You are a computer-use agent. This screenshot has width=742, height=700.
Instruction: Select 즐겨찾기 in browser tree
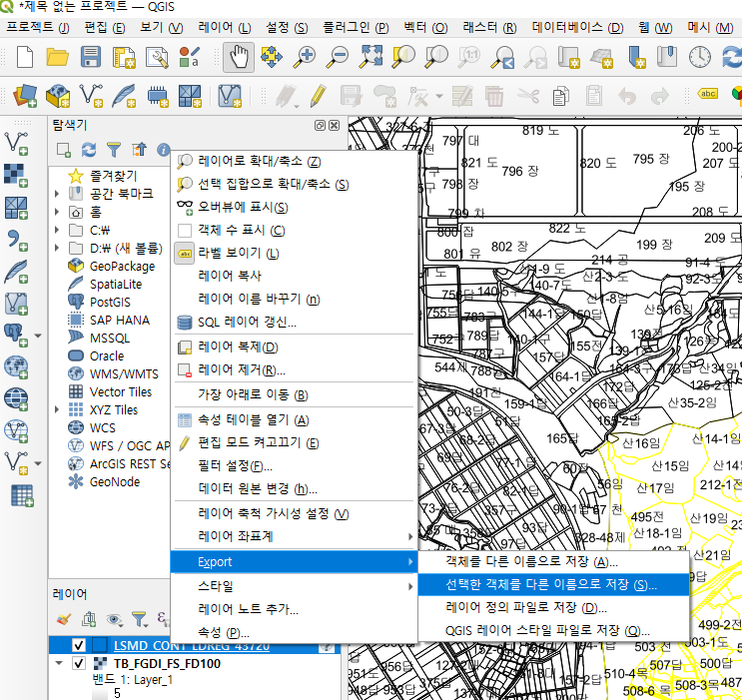pyautogui.click(x=114, y=176)
